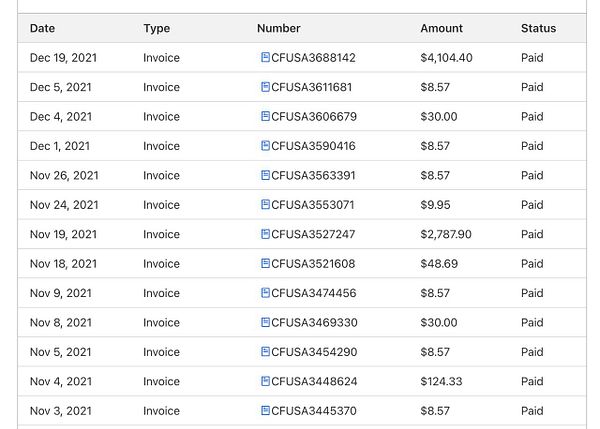This screenshot has height=429, width=600.
Task: Open invoice link CFUSA3469330
Action: [x=314, y=323]
